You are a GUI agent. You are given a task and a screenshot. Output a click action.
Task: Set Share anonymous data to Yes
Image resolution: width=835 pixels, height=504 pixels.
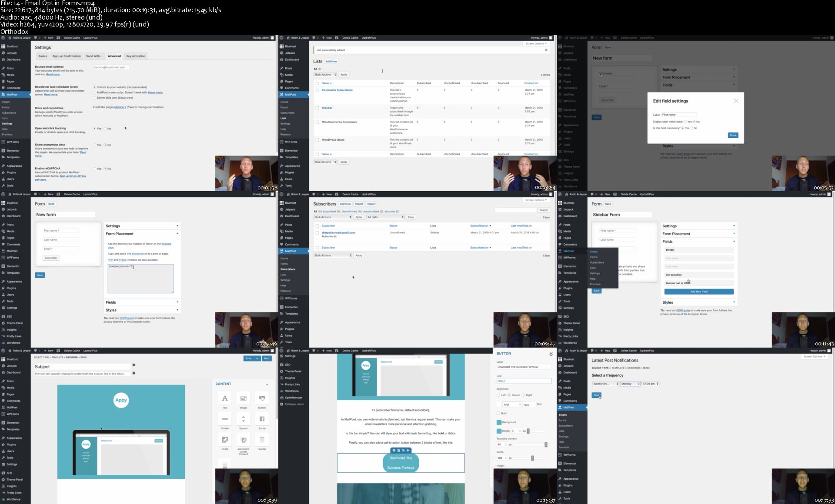94,145
